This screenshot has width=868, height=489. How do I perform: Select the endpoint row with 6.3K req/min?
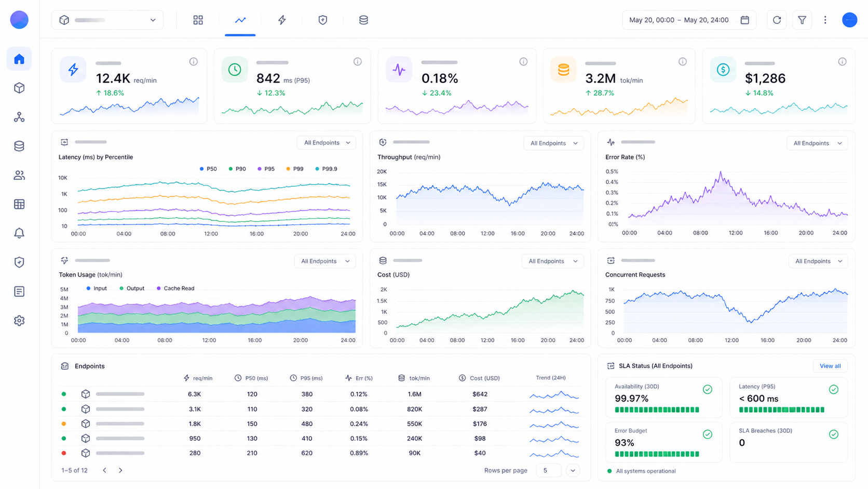tap(320, 394)
